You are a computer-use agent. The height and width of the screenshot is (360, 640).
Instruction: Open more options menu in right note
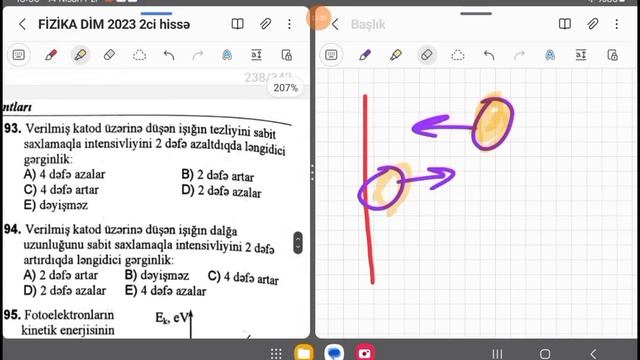coord(617,24)
